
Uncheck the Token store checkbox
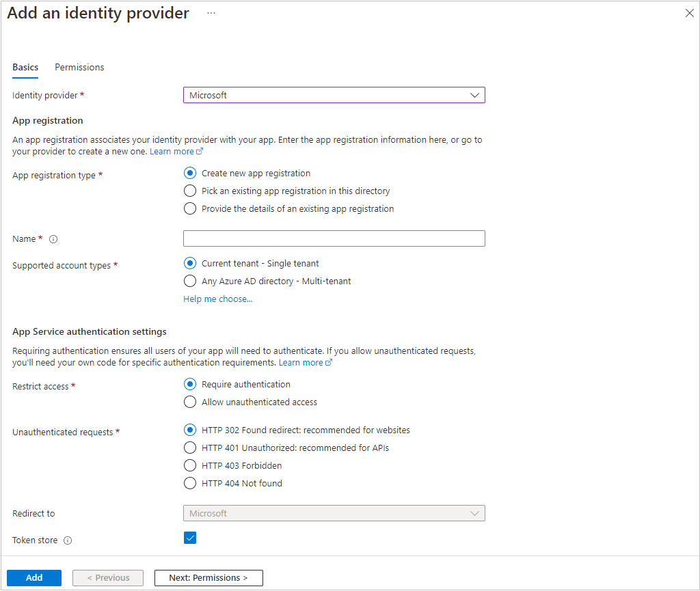click(190, 538)
